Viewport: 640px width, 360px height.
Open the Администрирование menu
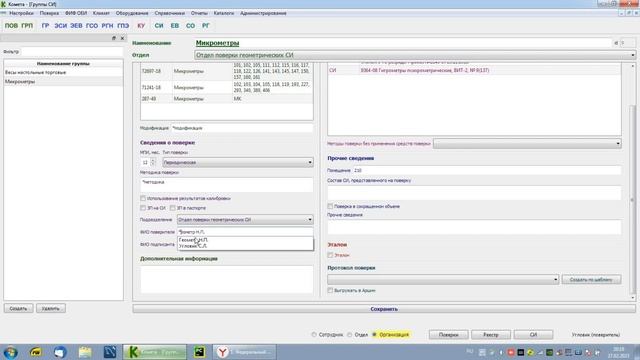[x=263, y=13]
